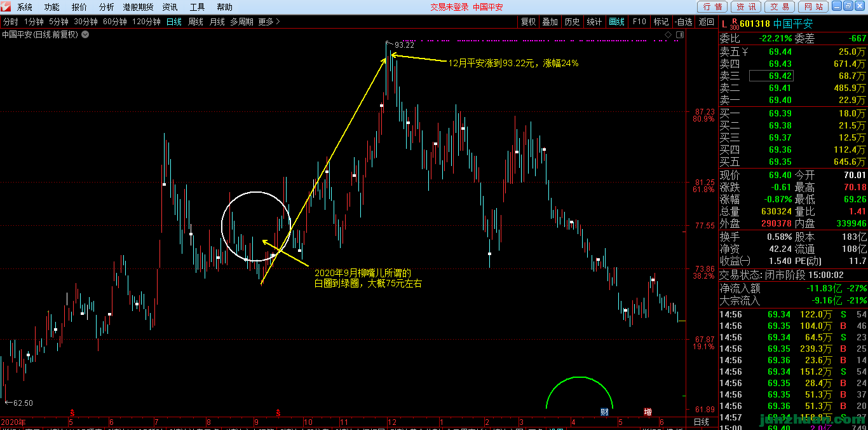The width and height of the screenshot is (868, 430).
Task: Click the 资讯 button at top right
Action: 746,7
